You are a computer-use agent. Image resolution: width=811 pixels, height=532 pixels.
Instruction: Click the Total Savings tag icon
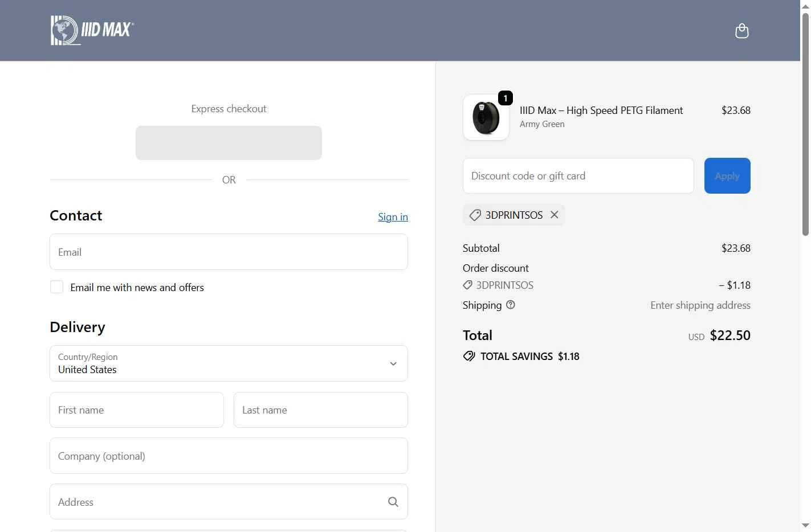pos(469,357)
